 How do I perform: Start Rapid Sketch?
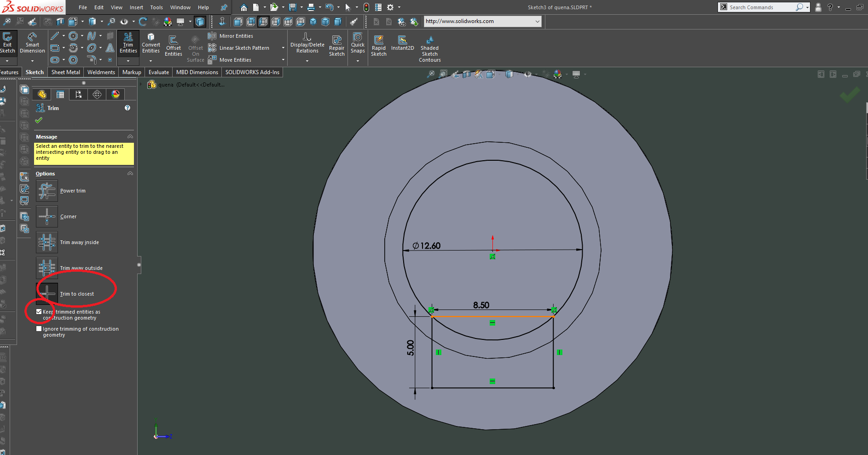pos(379,46)
